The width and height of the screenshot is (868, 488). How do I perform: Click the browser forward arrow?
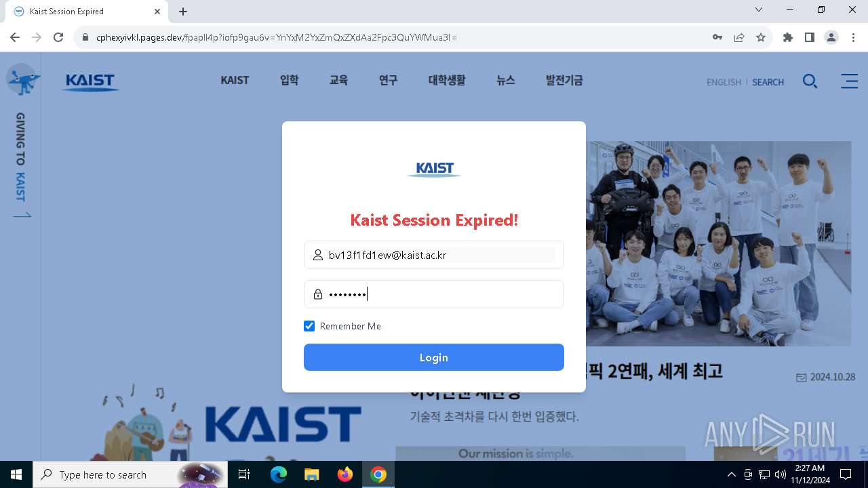click(x=37, y=37)
